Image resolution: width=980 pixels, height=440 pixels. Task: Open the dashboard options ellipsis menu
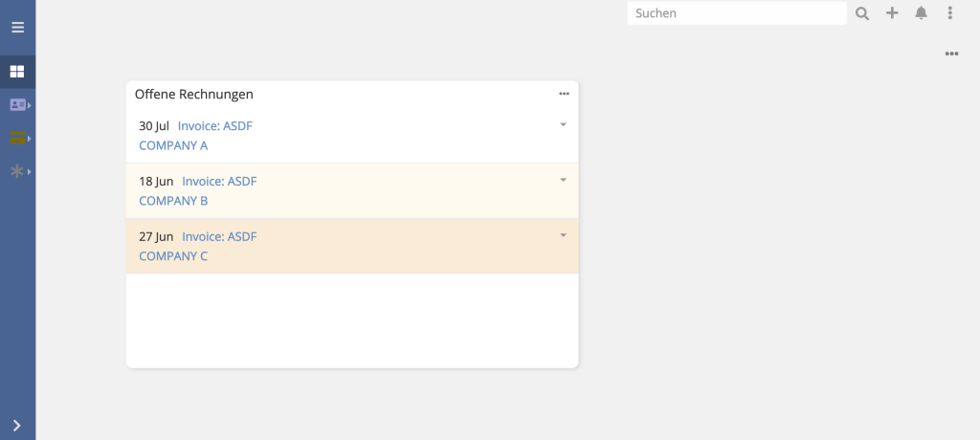[951, 54]
